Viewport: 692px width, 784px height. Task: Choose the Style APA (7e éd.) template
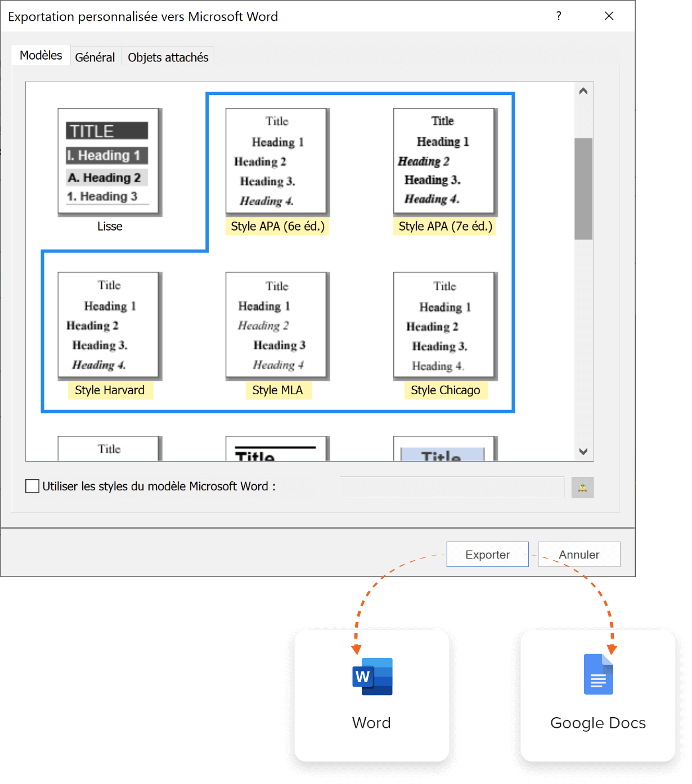445,162
